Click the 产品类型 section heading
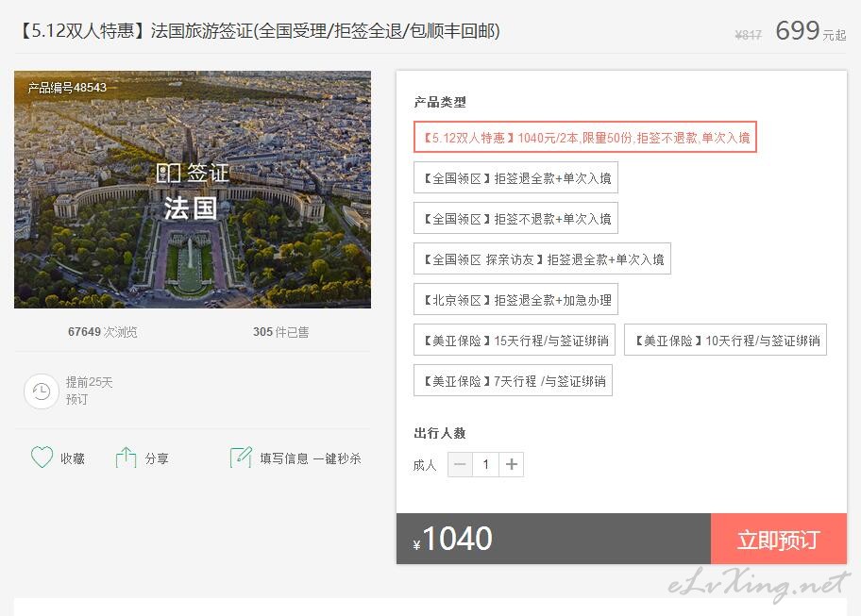This screenshot has height=616, width=861. [x=440, y=102]
